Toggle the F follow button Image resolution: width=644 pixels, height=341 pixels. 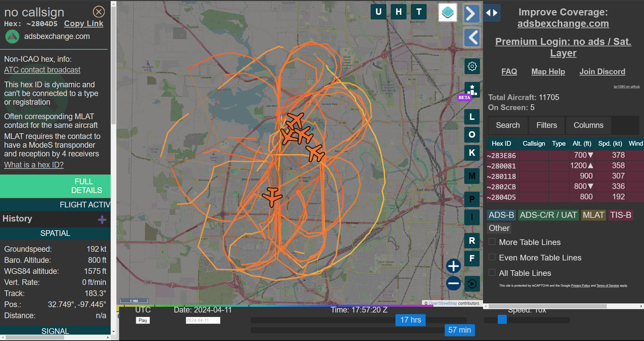click(472, 258)
